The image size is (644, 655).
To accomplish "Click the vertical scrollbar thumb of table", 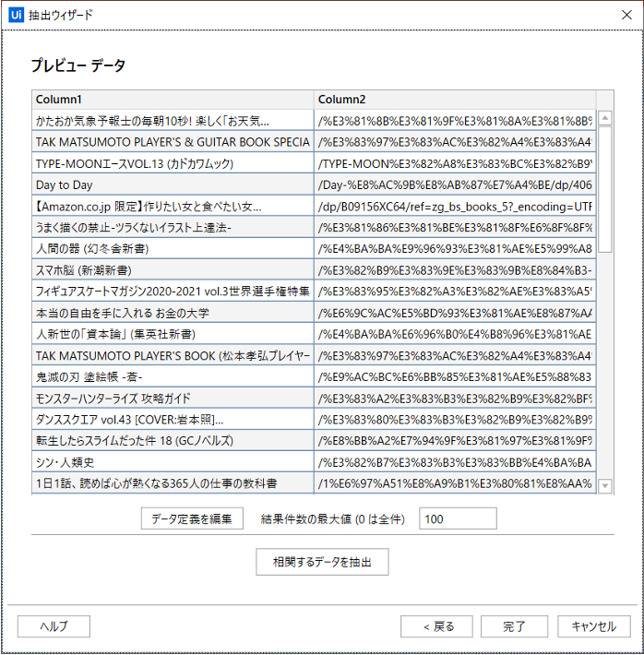I will pyautogui.click(x=604, y=190).
